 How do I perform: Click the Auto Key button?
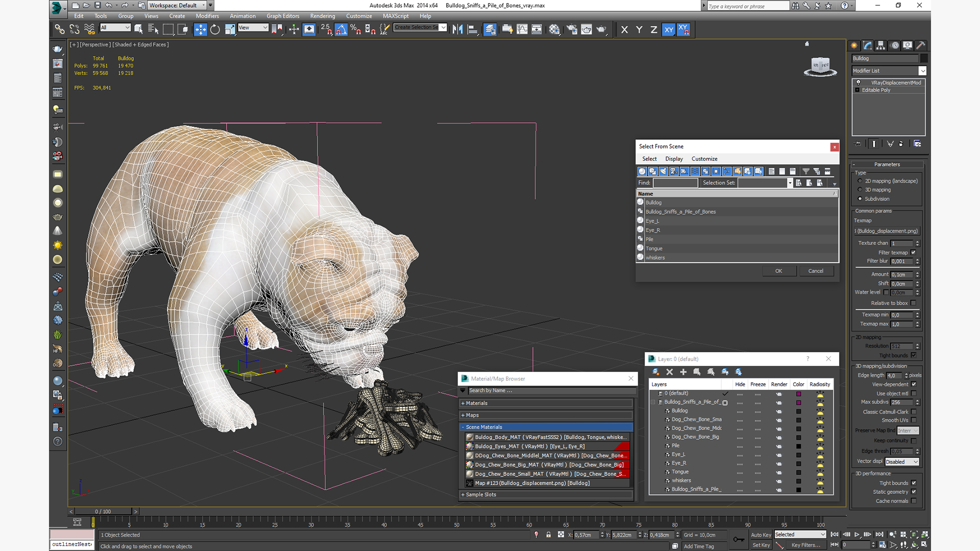click(761, 535)
